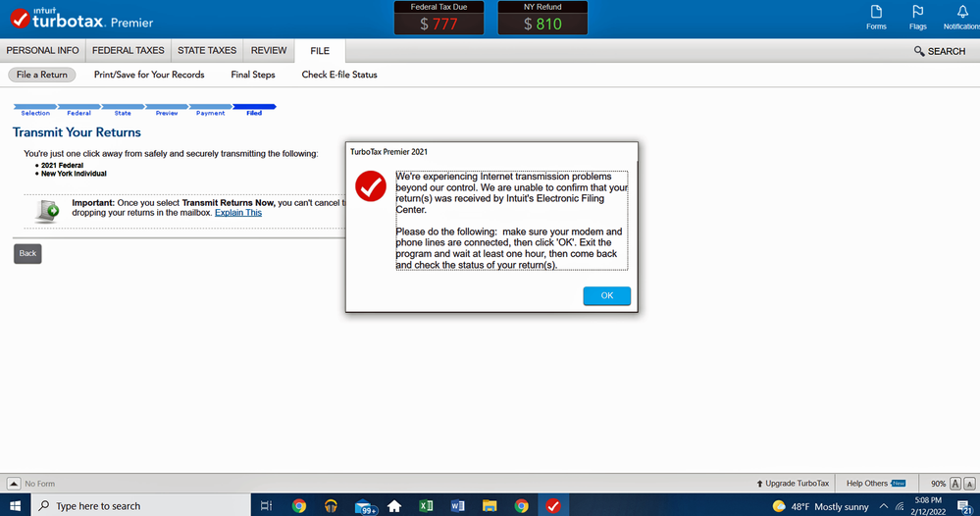
Task: Open Print/Save for Your Records
Action: [x=149, y=75]
